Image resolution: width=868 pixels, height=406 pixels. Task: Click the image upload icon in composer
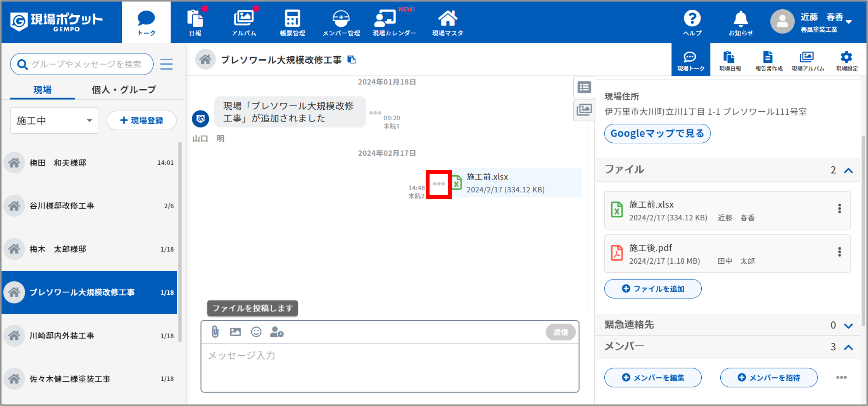235,332
